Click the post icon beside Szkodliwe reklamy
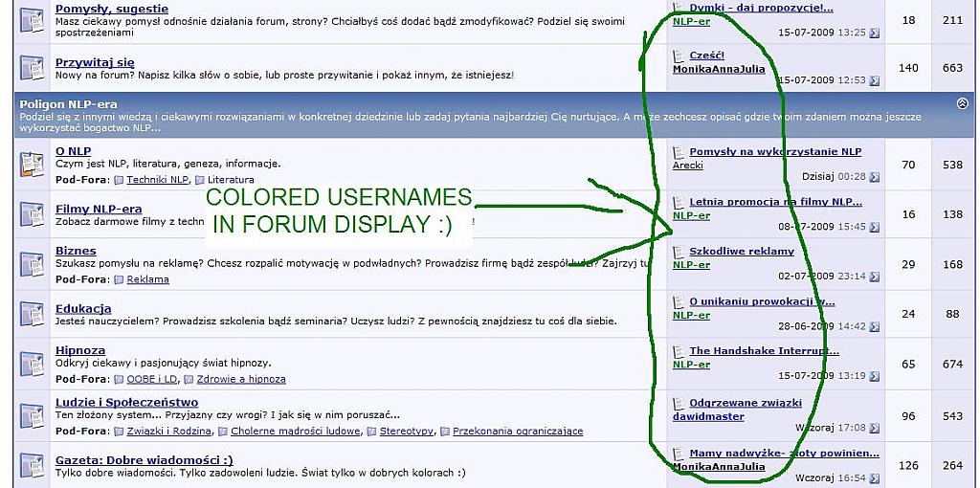This screenshot has height=488, width=980. (x=679, y=252)
